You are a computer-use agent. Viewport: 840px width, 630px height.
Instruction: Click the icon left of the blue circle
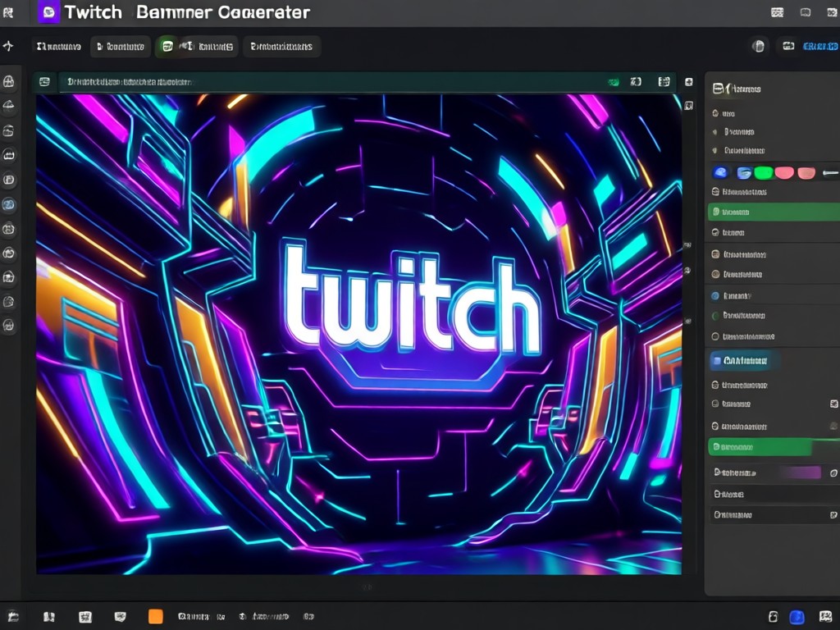pos(773,617)
